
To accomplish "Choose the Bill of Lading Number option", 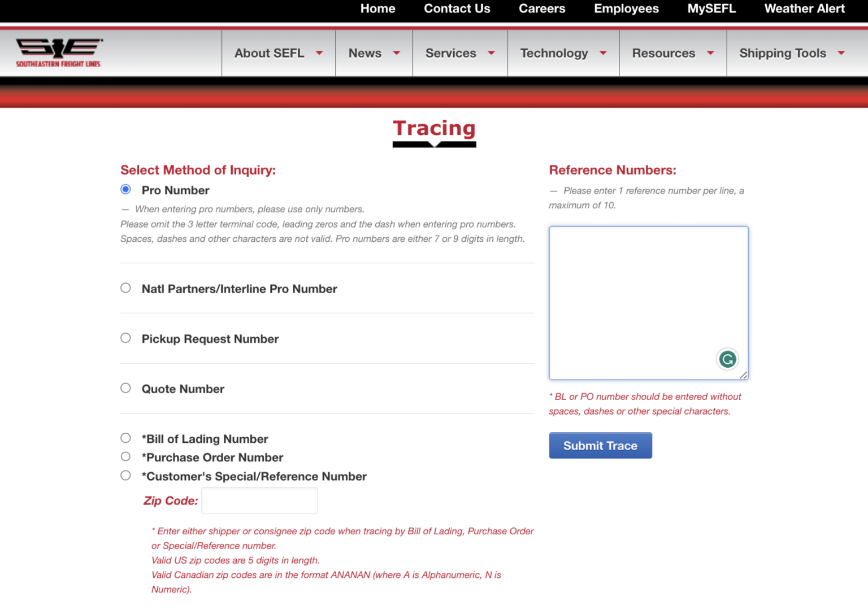I will [125, 438].
